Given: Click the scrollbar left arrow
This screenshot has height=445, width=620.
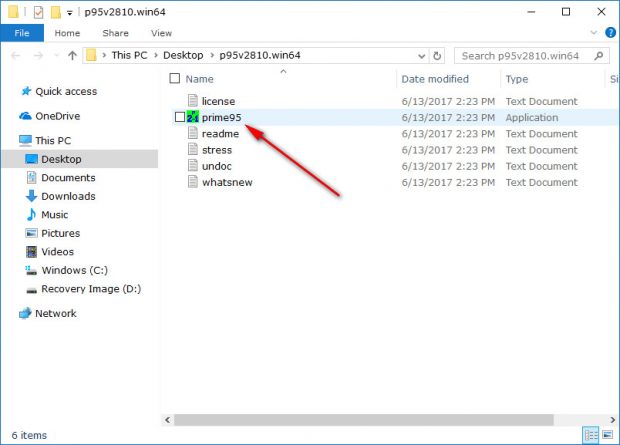Looking at the screenshot, I should pos(168,420).
